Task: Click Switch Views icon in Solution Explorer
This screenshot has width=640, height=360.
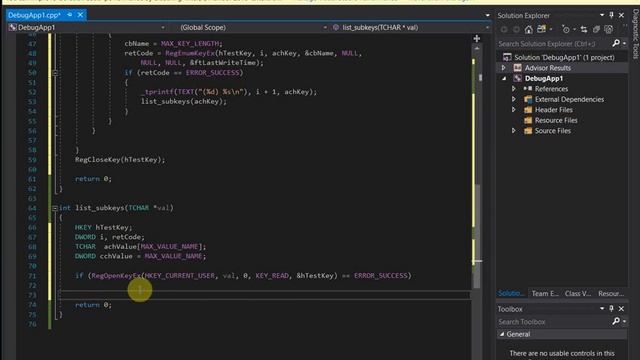Action: (541, 29)
